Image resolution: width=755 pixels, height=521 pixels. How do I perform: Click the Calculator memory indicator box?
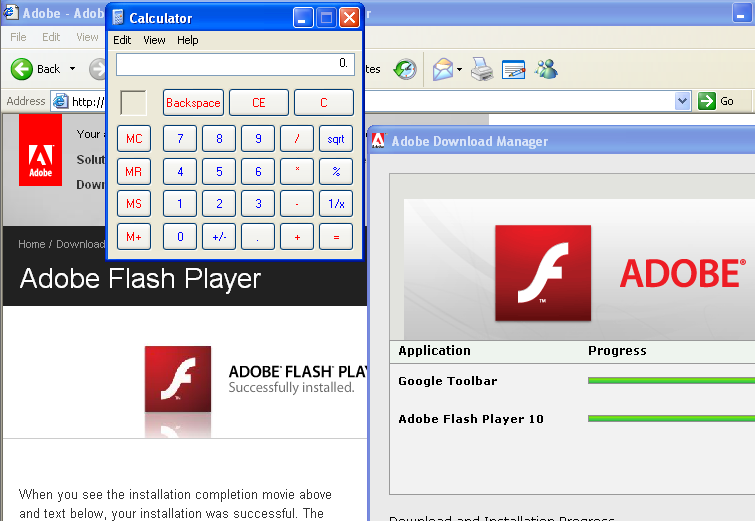(133, 103)
